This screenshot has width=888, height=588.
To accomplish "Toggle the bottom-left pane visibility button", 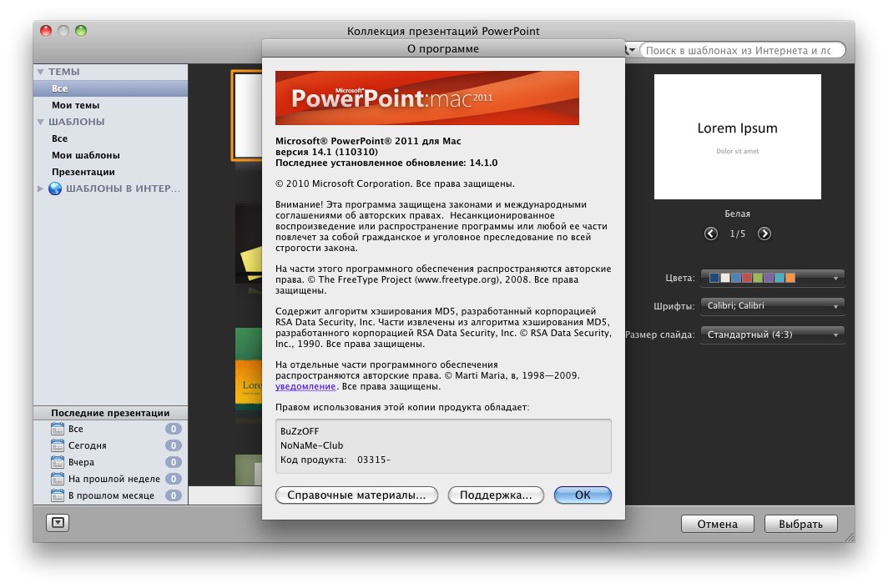I will pos(58,522).
